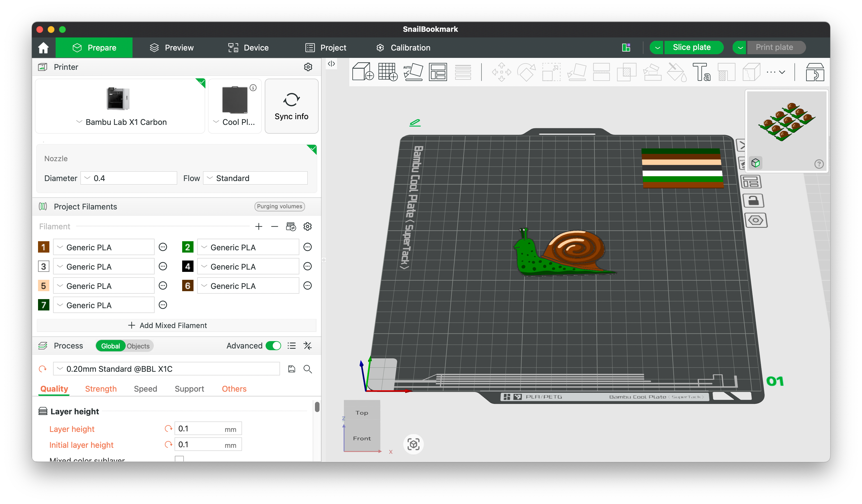Image resolution: width=862 pixels, height=504 pixels.
Task: Click the Layer height value field
Action: pyautogui.click(x=208, y=429)
